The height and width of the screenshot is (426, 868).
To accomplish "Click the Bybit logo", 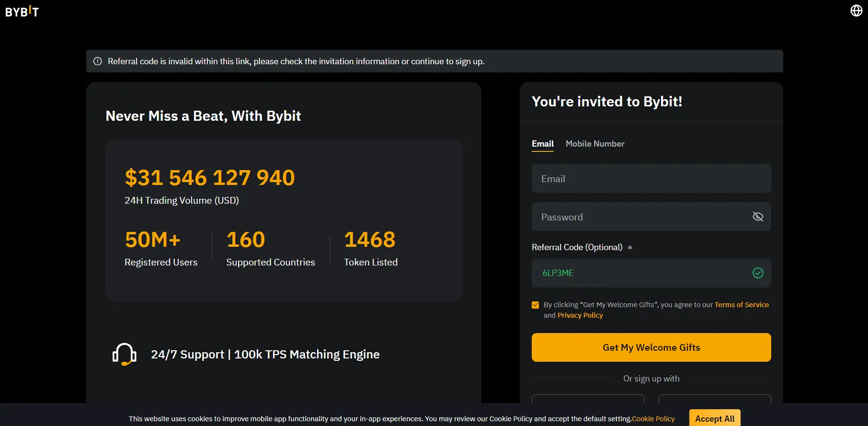I will click(x=22, y=11).
